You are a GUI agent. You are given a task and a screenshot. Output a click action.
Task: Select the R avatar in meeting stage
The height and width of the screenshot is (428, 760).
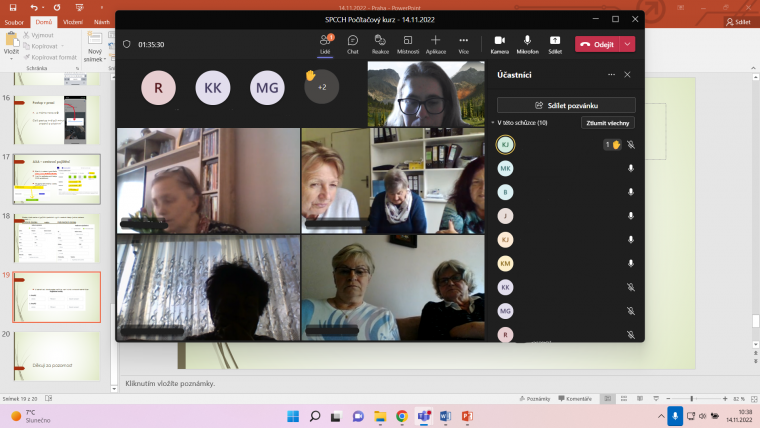click(158, 88)
